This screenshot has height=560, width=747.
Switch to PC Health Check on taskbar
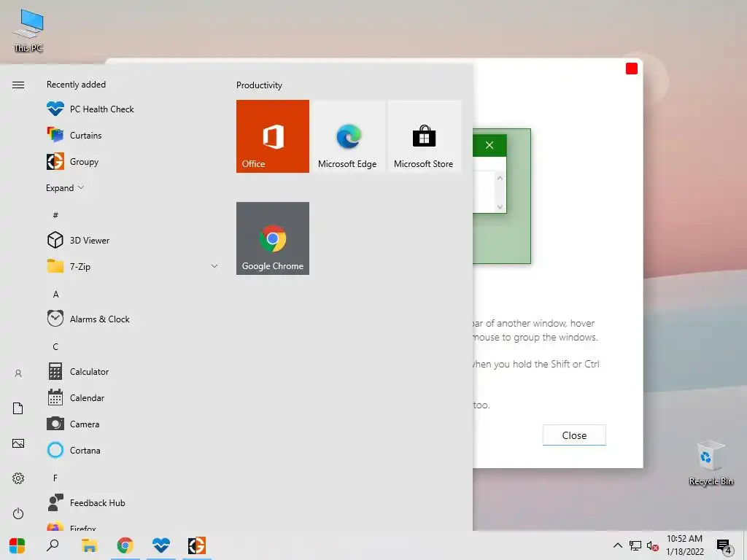point(161,545)
